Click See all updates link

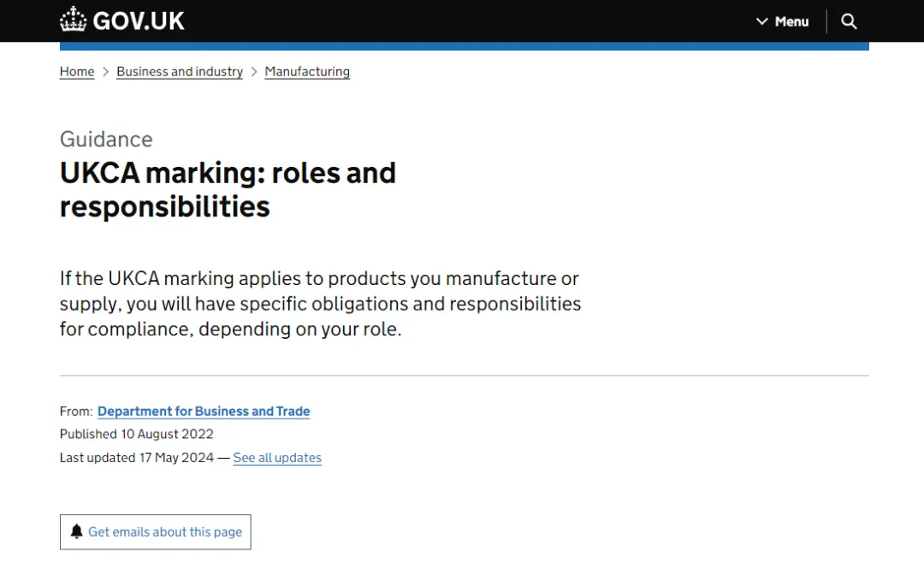click(x=277, y=457)
